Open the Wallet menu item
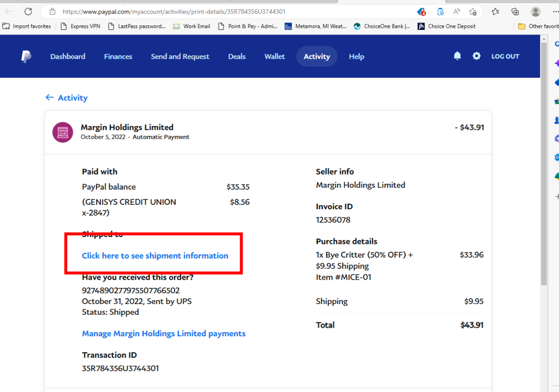 coord(274,57)
